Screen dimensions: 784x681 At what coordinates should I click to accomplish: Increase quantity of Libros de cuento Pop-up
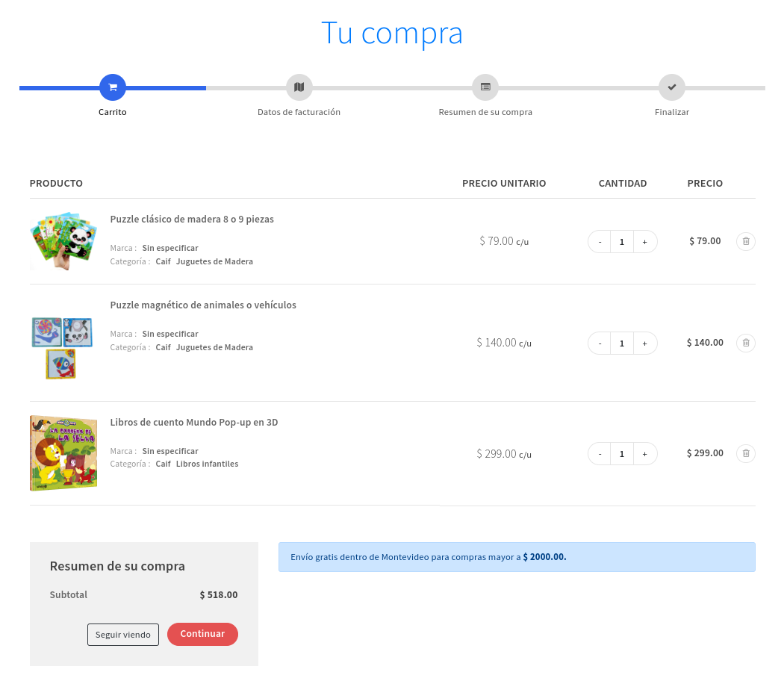pyautogui.click(x=645, y=454)
